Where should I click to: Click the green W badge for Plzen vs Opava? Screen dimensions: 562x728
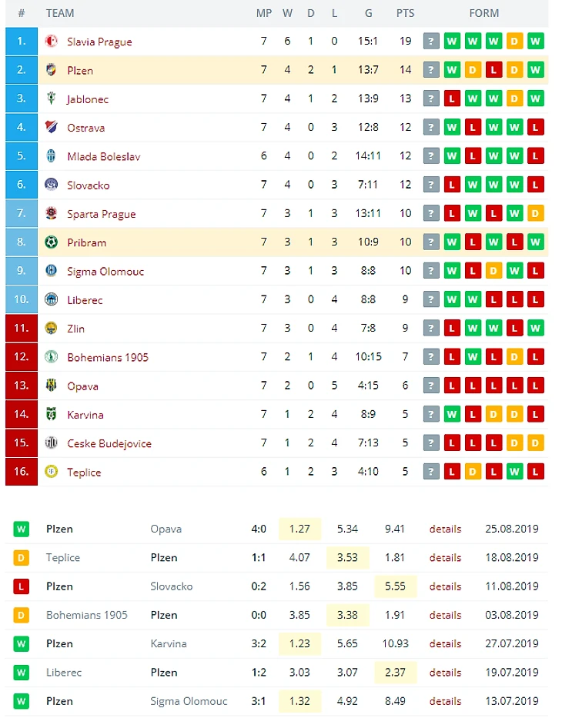pyautogui.click(x=21, y=529)
